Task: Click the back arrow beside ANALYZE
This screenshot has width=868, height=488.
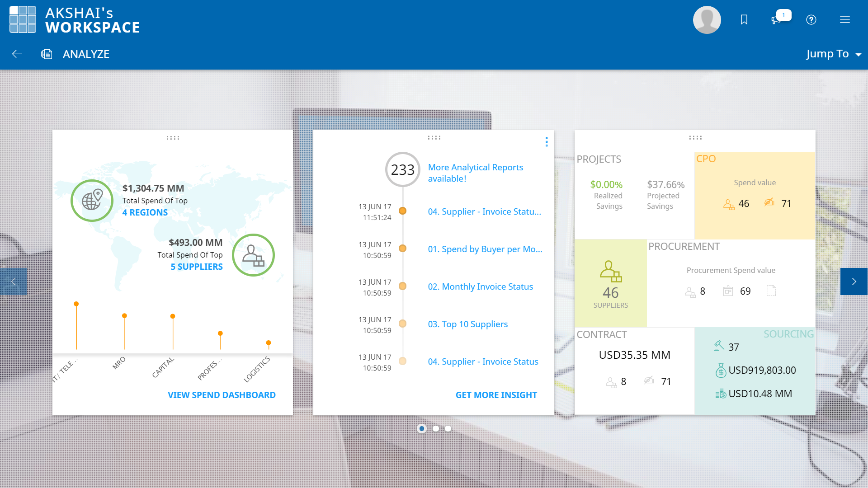Action: 17,54
